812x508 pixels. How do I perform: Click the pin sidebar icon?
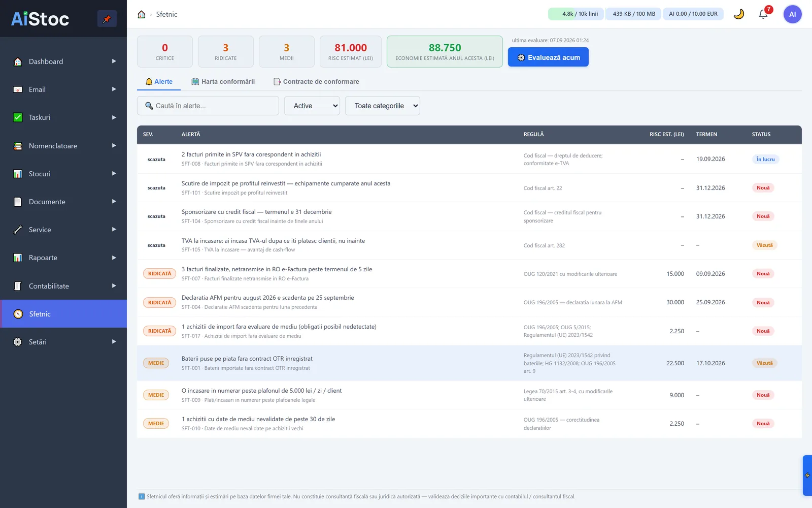coord(107,19)
